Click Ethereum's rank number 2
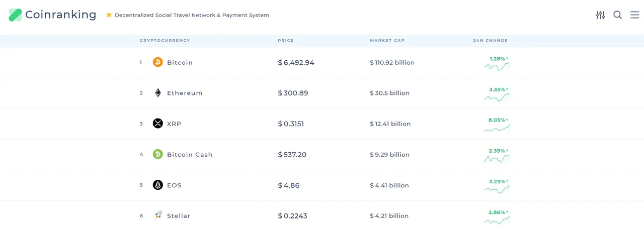 141,93
